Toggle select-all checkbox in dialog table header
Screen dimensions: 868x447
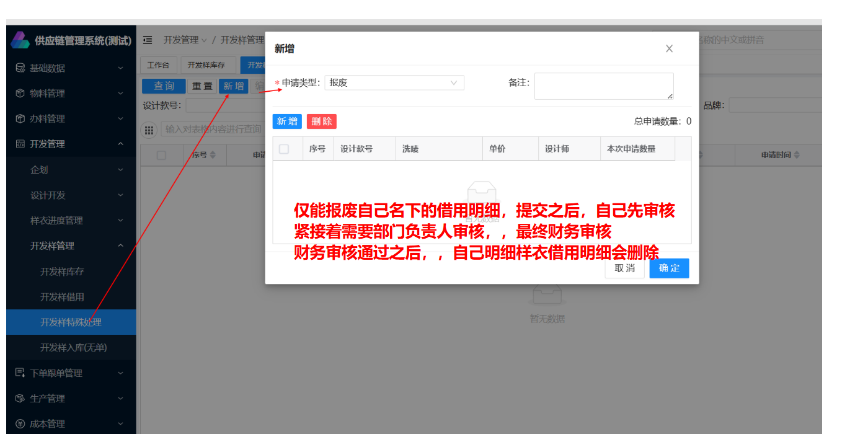pyautogui.click(x=284, y=149)
